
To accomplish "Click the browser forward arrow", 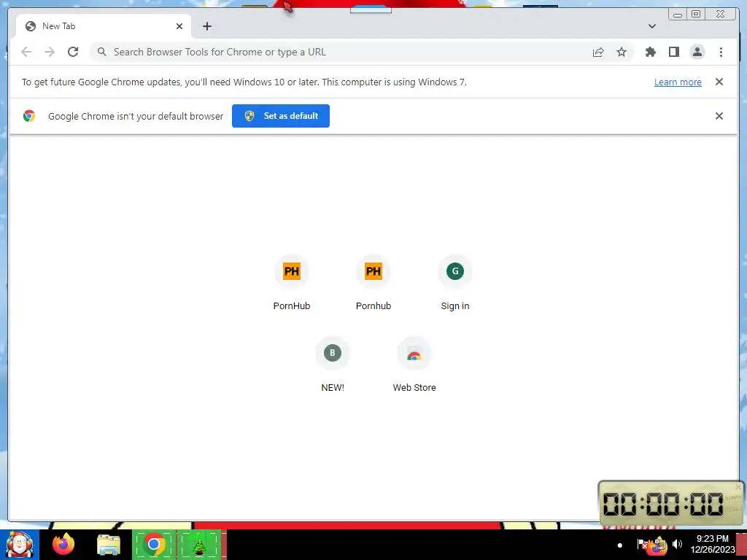I will 50,52.
